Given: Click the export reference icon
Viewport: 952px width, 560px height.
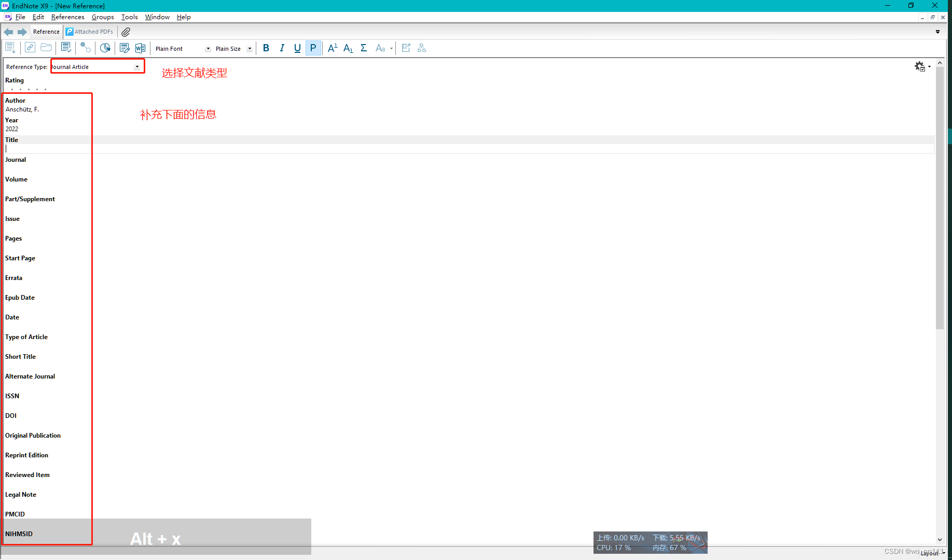Looking at the screenshot, I should (x=406, y=48).
